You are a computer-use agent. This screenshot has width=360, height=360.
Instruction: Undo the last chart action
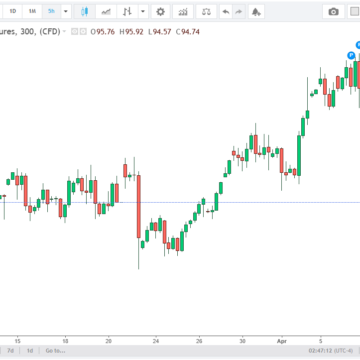(x=226, y=12)
